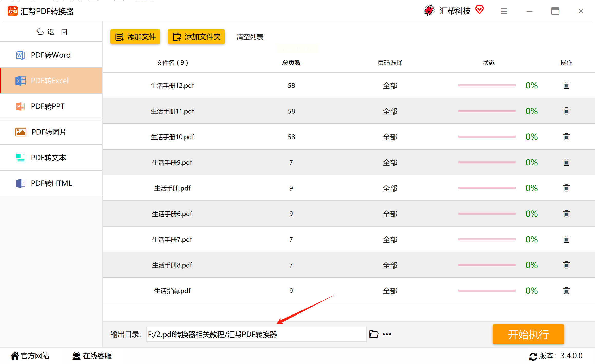Viewport: 595px width, 364px height.
Task: Change page selection 全部 for 生活手册8.pdf
Action: pyautogui.click(x=390, y=265)
